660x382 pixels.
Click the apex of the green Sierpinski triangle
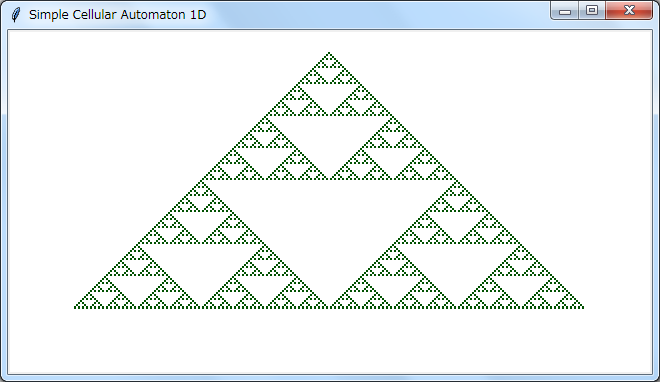coord(329,53)
